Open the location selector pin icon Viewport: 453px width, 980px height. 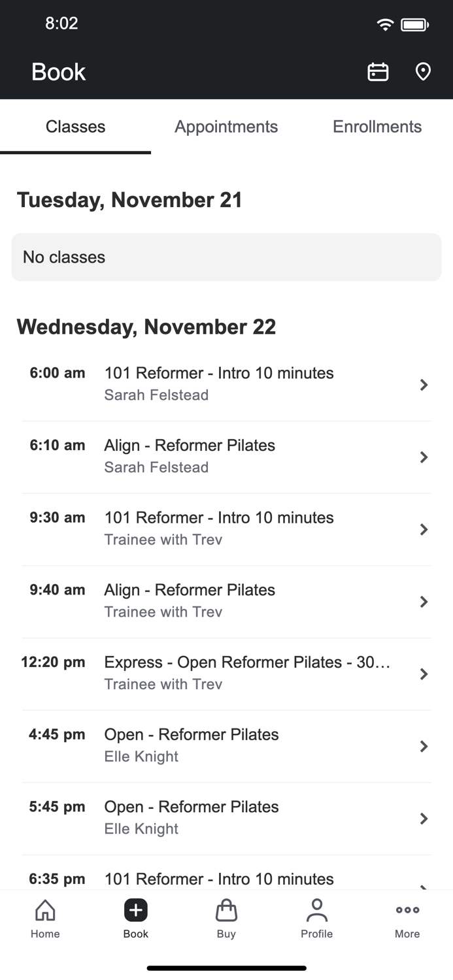point(423,72)
